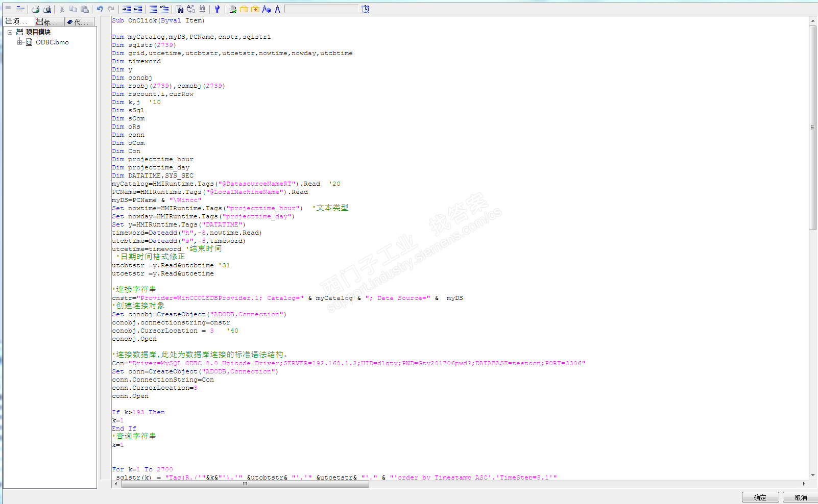The image size is (818, 504).
Task: Open print preview from the toolbar
Action: pos(47,9)
